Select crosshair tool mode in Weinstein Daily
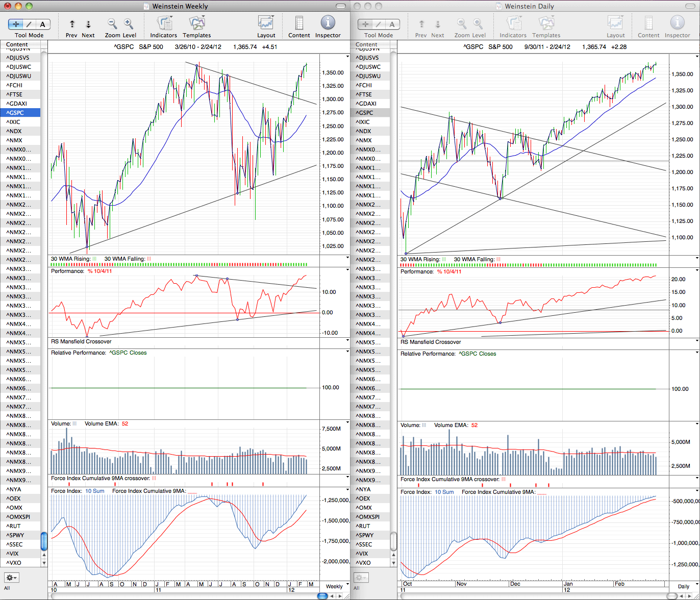The image size is (700, 600). coord(364,24)
